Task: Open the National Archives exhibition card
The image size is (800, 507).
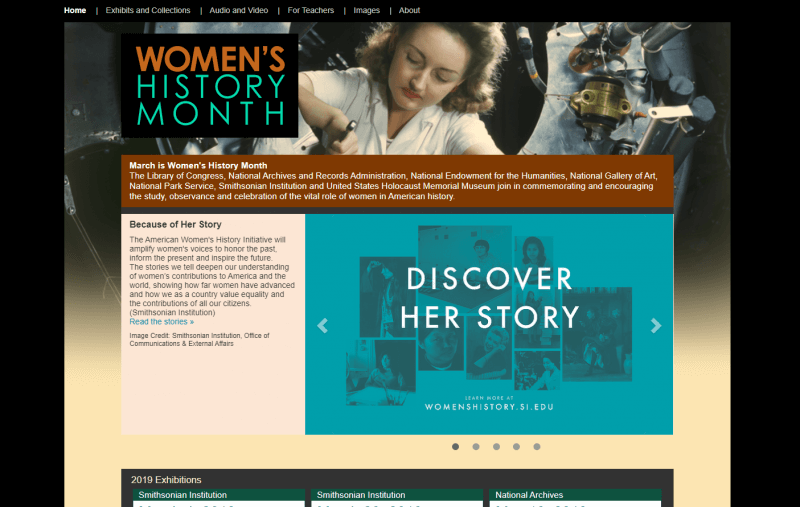Action: pyautogui.click(x=576, y=498)
